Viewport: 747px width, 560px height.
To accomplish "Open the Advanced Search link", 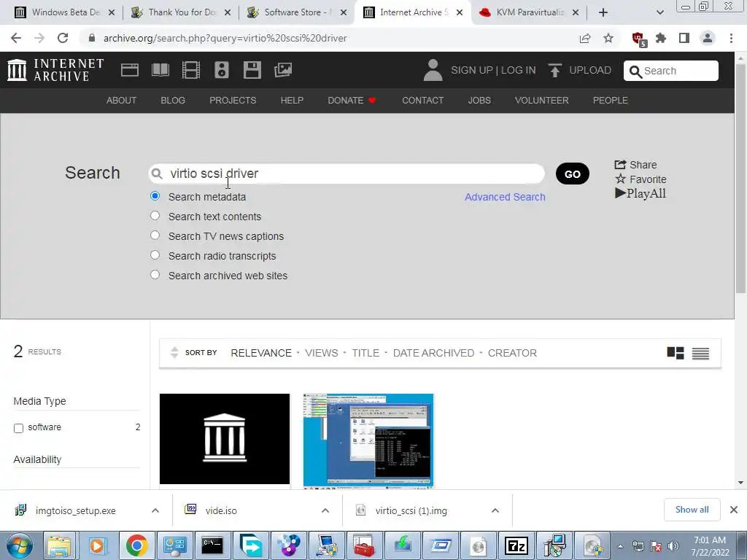I will click(505, 197).
